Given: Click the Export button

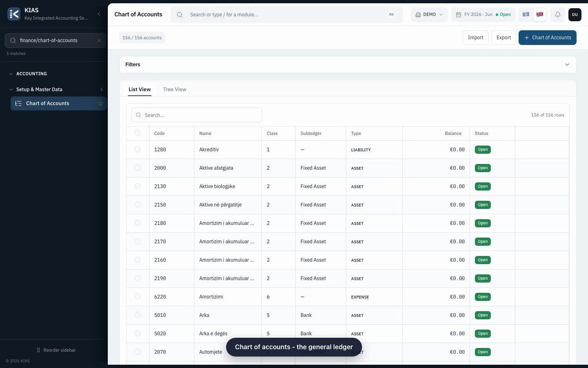Looking at the screenshot, I should [x=503, y=38].
